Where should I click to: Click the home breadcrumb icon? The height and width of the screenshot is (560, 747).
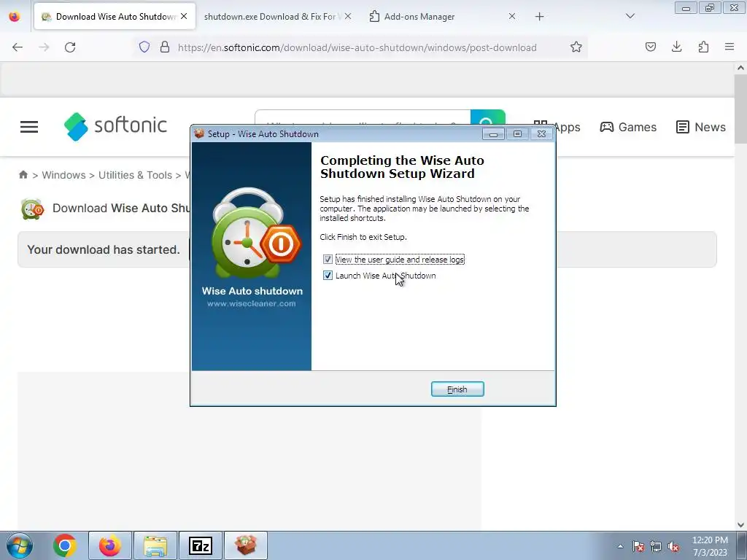23,175
